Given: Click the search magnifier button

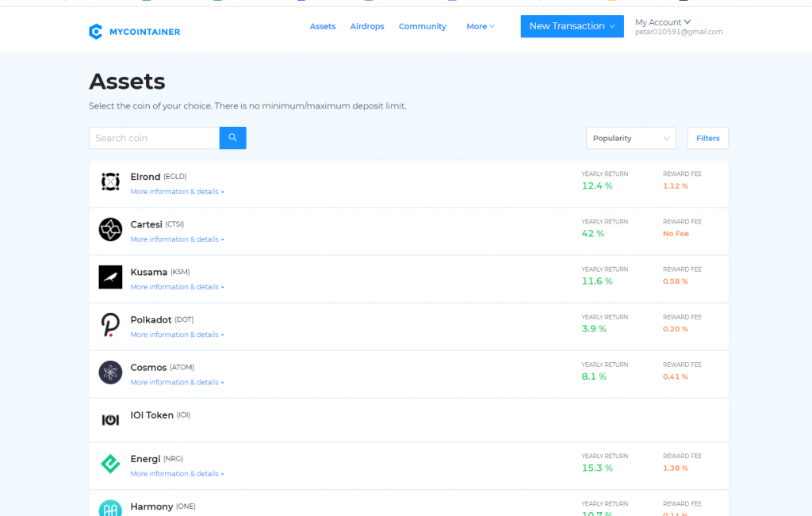Looking at the screenshot, I should pyautogui.click(x=232, y=138).
